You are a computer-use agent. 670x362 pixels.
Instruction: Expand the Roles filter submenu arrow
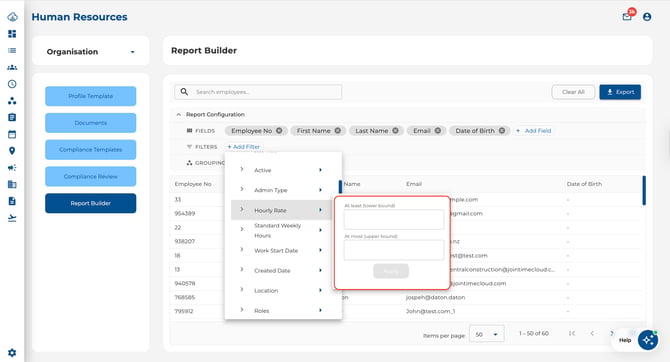pos(320,310)
